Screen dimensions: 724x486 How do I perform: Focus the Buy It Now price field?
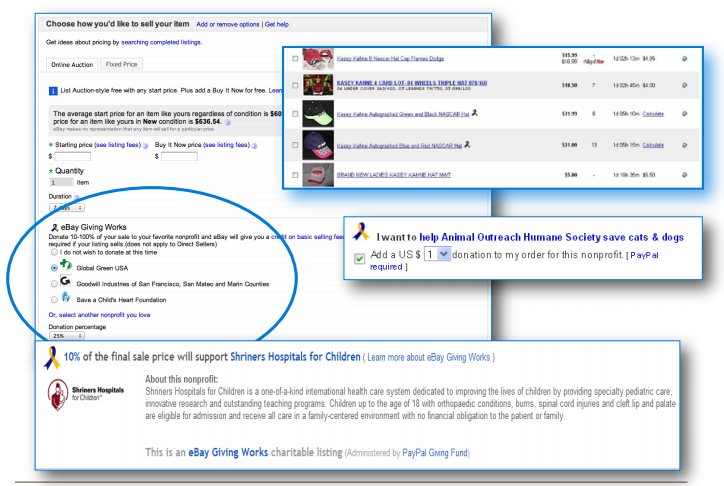coord(179,156)
